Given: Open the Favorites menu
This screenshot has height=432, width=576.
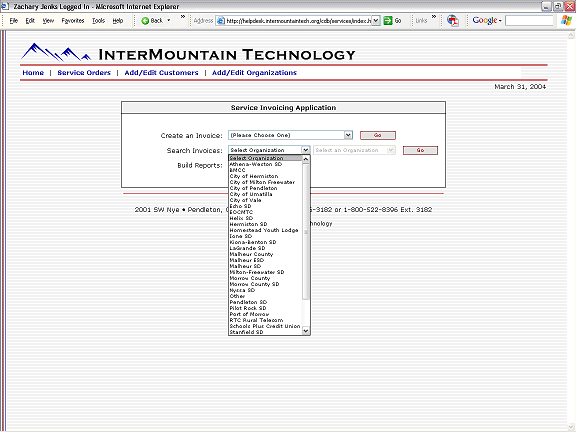Looking at the screenshot, I should (x=73, y=21).
